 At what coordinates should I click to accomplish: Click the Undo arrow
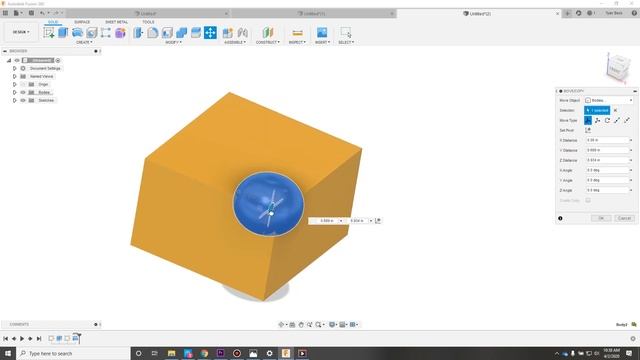tap(42, 13)
